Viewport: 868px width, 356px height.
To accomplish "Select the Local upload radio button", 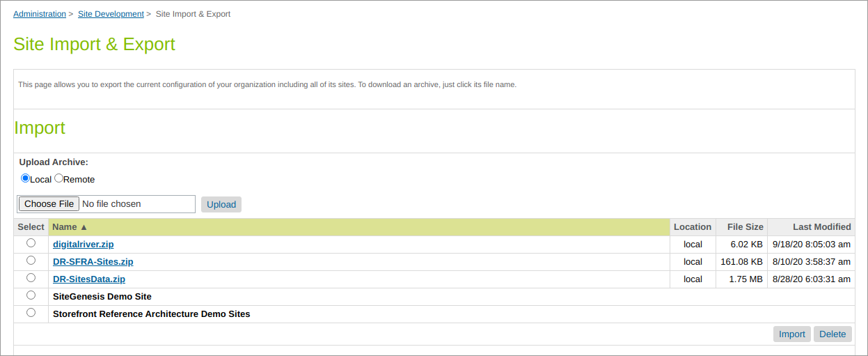I will click(x=26, y=178).
